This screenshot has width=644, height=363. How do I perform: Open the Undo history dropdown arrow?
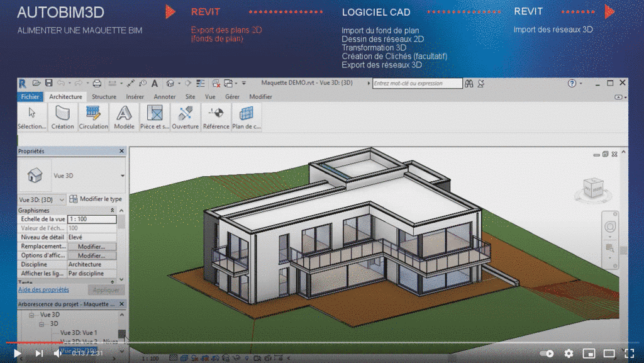(69, 84)
